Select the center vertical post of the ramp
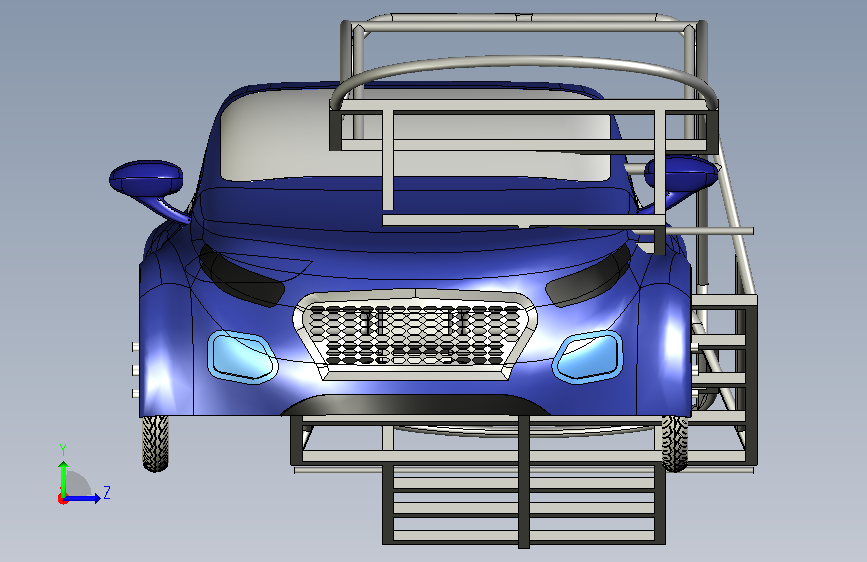867x562 pixels. click(524, 481)
